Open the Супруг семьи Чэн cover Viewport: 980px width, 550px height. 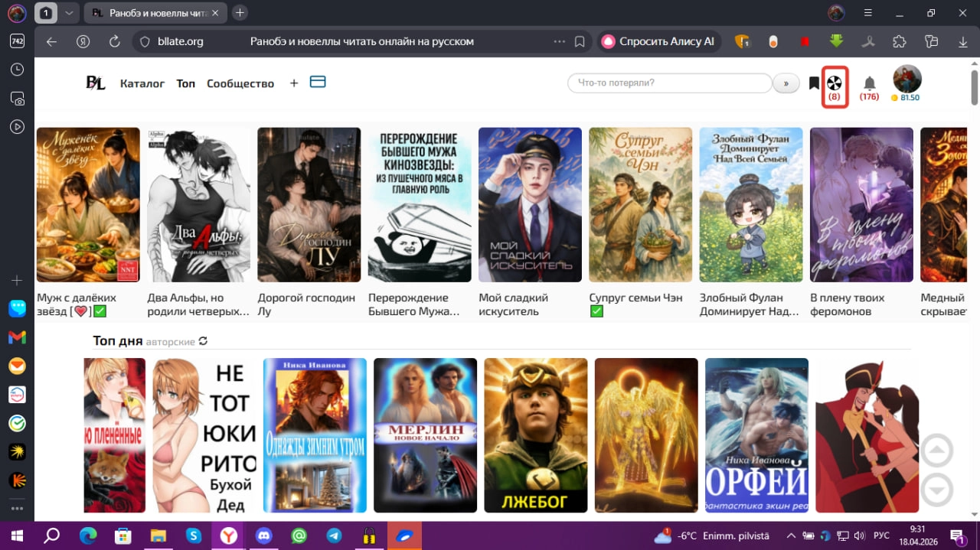tap(640, 205)
